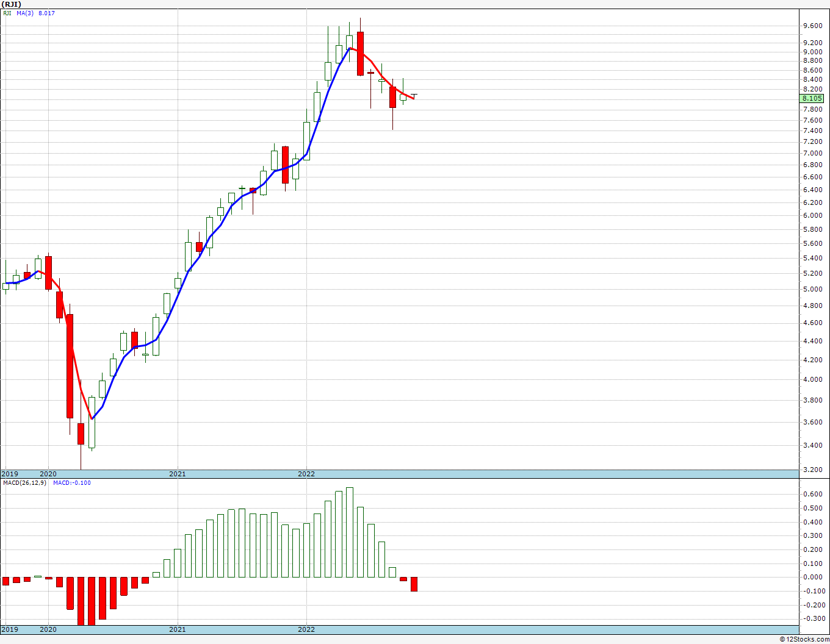Click the 9.600 price axis label
The height and width of the screenshot is (644, 830).
[812, 26]
